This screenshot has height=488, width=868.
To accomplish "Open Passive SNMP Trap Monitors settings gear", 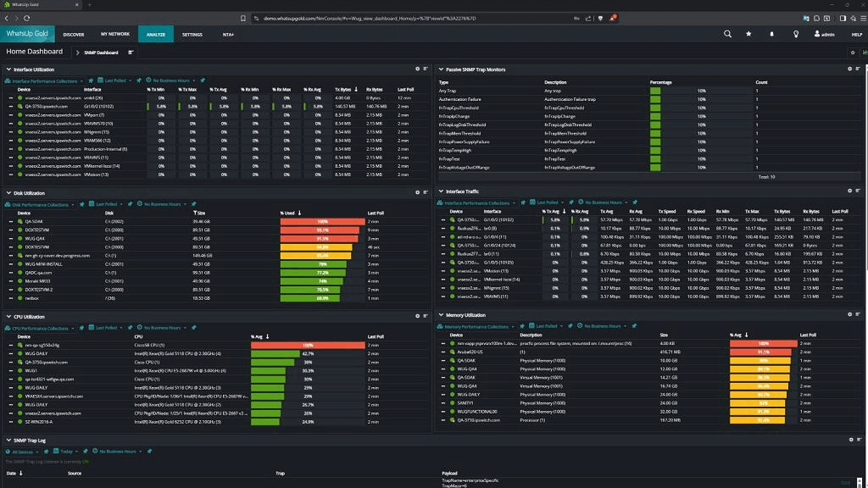I will click(848, 69).
